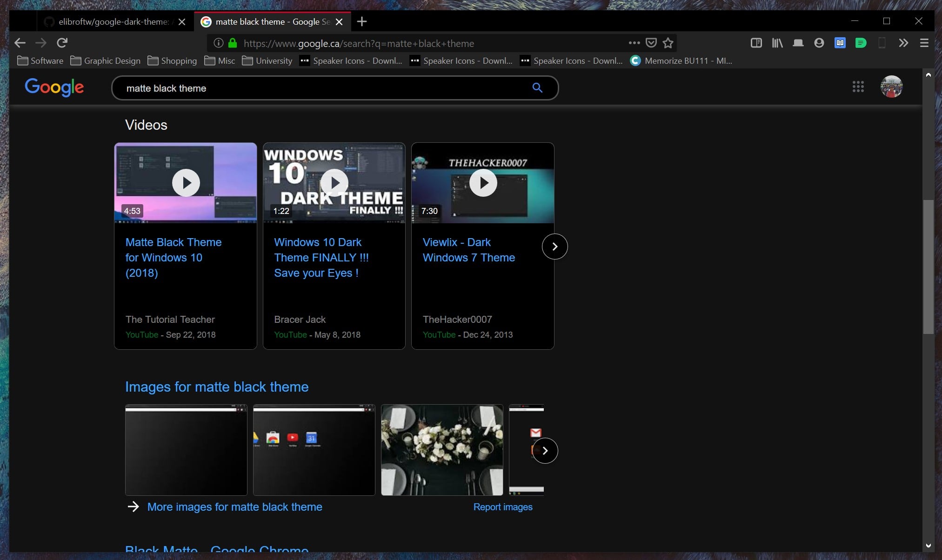The width and height of the screenshot is (942, 560).
Task: Select the matte black theme Google Search tab
Action: point(273,22)
